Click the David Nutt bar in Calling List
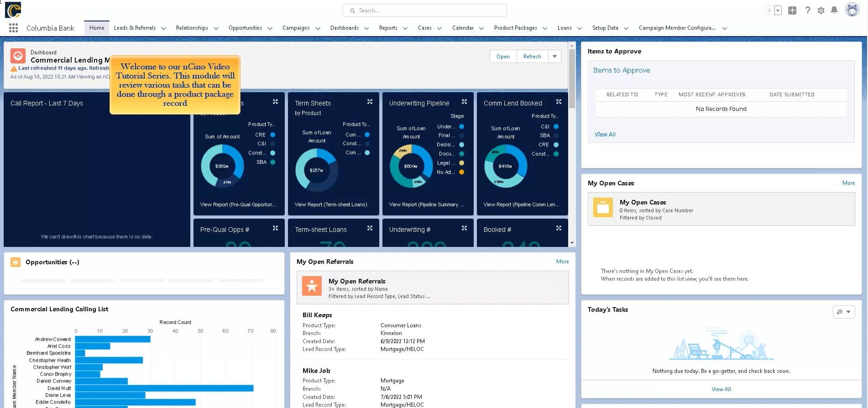Image resolution: width=868 pixels, height=408 pixels. [164, 388]
